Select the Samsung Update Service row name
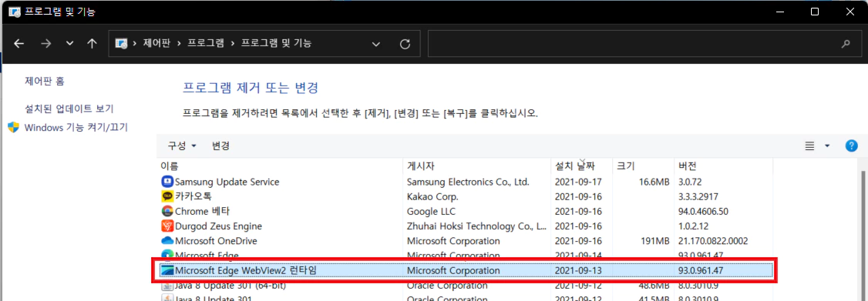This screenshot has width=868, height=301. click(x=227, y=182)
